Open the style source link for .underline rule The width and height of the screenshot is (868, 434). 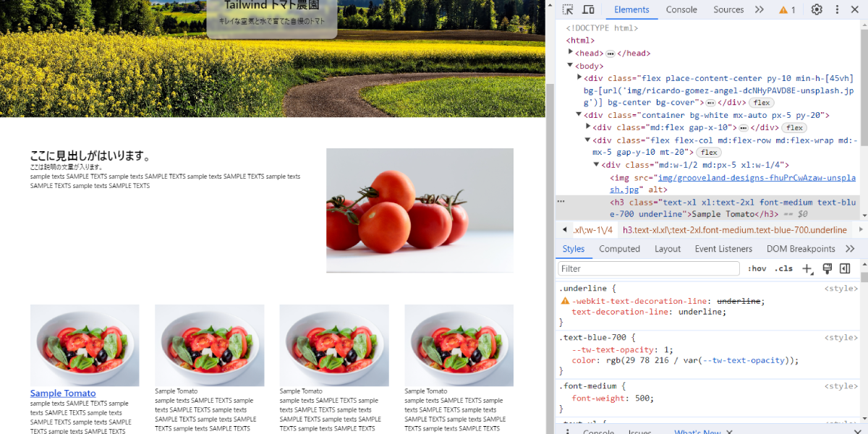pos(841,289)
